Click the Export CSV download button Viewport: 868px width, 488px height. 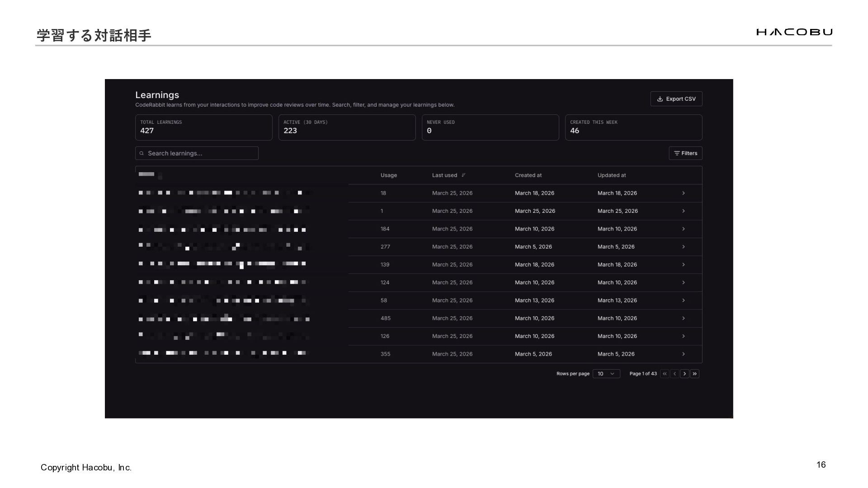coord(676,99)
